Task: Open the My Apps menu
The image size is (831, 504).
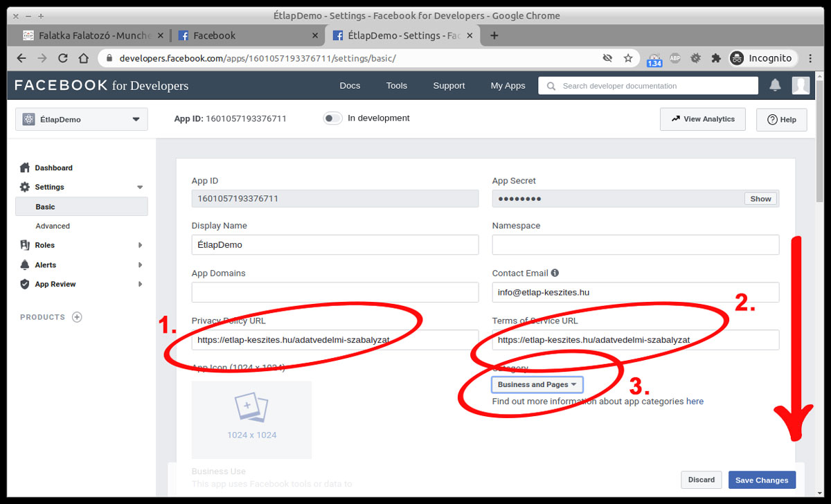Action: point(508,86)
